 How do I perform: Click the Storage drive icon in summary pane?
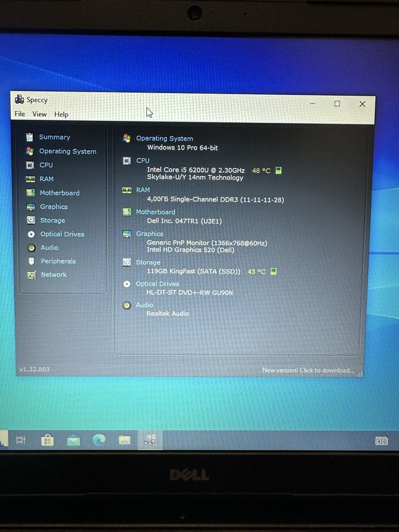pyautogui.click(x=127, y=262)
